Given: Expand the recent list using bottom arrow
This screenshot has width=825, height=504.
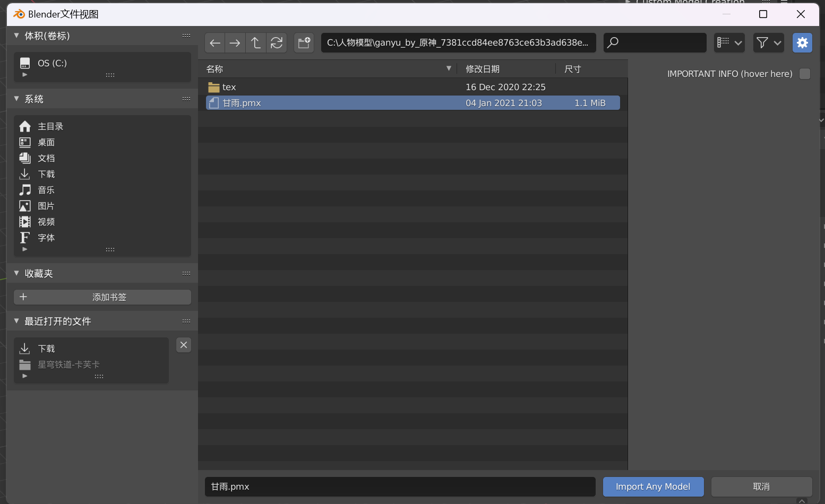Looking at the screenshot, I should coord(24,376).
